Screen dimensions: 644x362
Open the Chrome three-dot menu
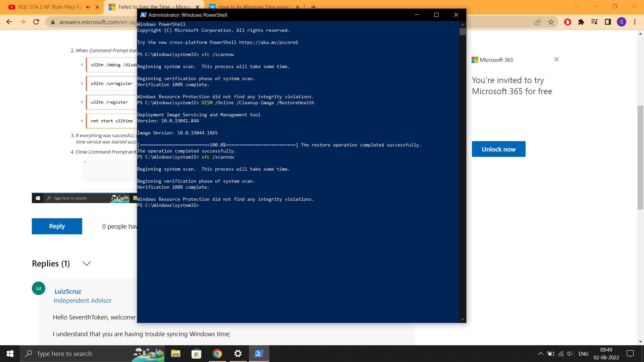tap(635, 22)
